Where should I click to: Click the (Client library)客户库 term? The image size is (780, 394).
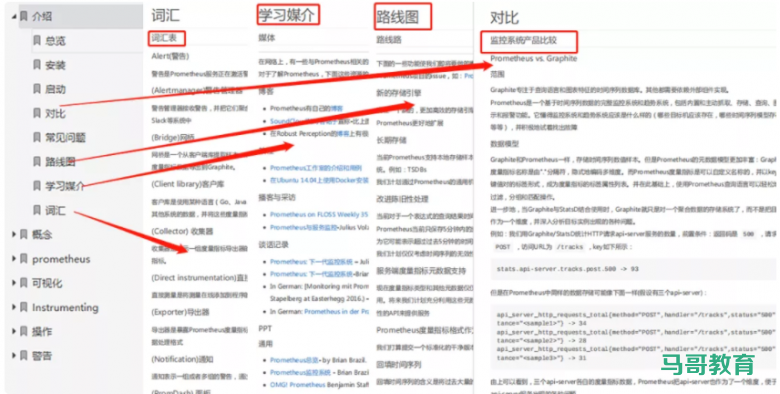[x=188, y=184]
